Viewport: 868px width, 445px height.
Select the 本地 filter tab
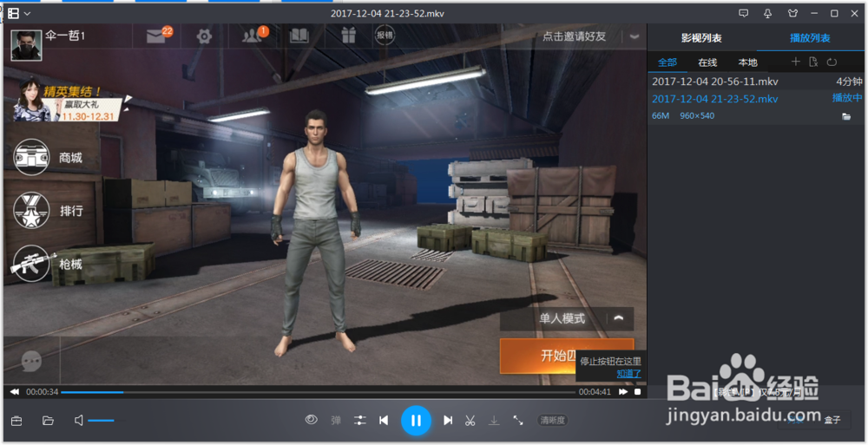747,62
